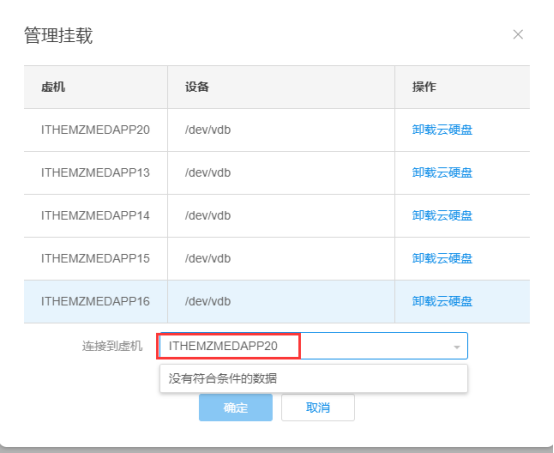554x453 pixels.
Task: Click 卸载云硬盘 for ITHEMZMEDAPP14
Action: (442, 216)
